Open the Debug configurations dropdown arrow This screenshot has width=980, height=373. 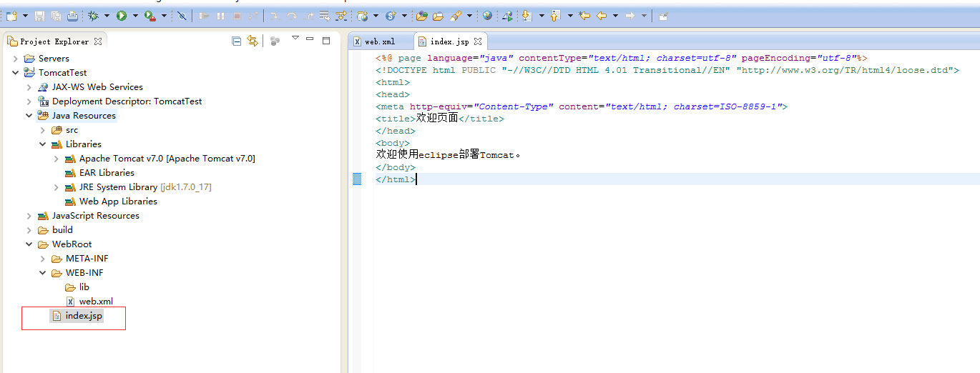(x=107, y=16)
